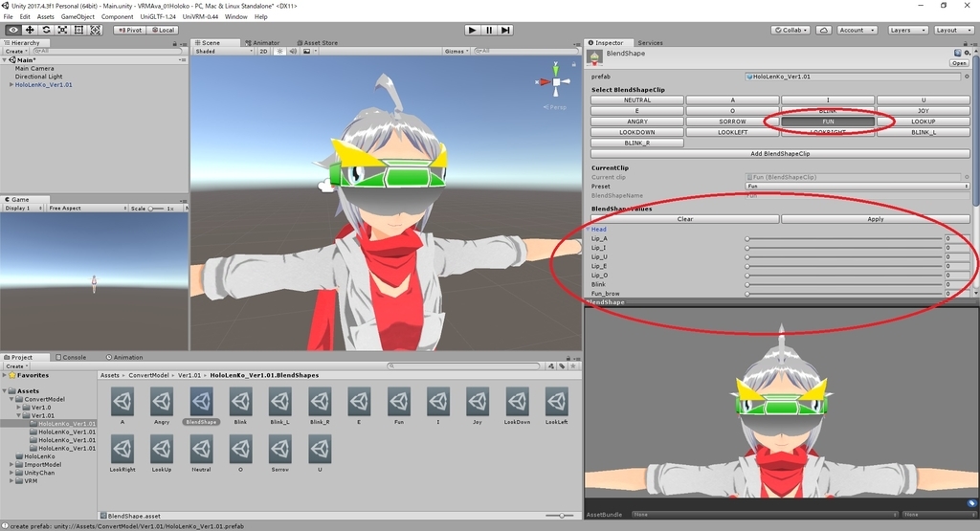Click the Blink slider
The width and height of the screenshot is (980, 531).
(x=844, y=285)
